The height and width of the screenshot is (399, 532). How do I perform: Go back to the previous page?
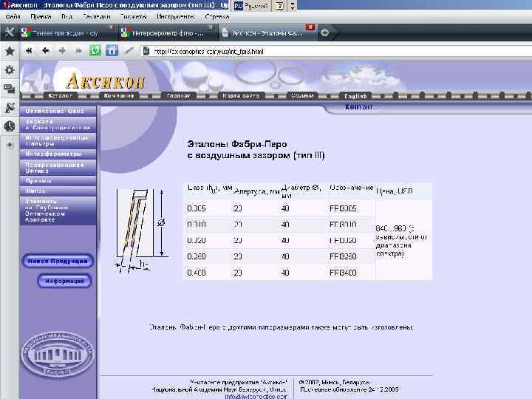(x=46, y=51)
